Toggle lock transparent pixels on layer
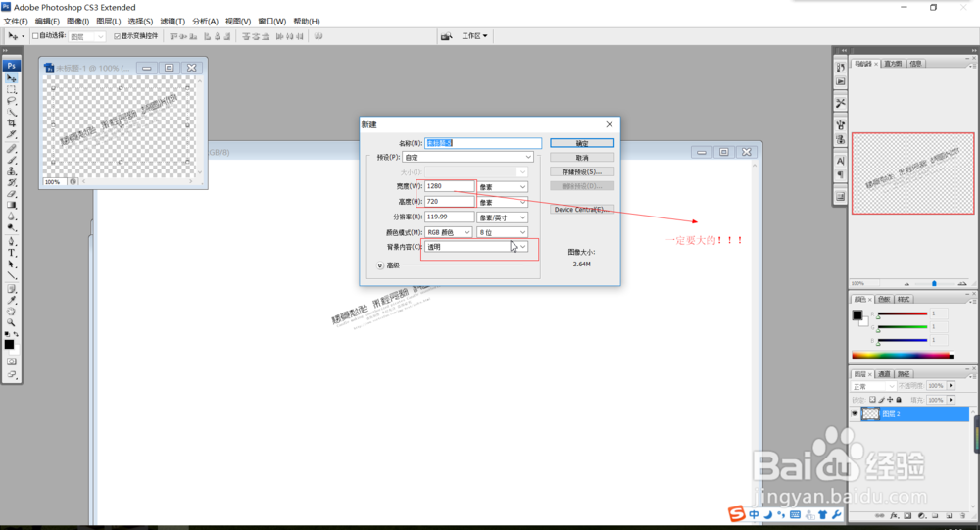The width and height of the screenshot is (980, 530). [x=872, y=400]
